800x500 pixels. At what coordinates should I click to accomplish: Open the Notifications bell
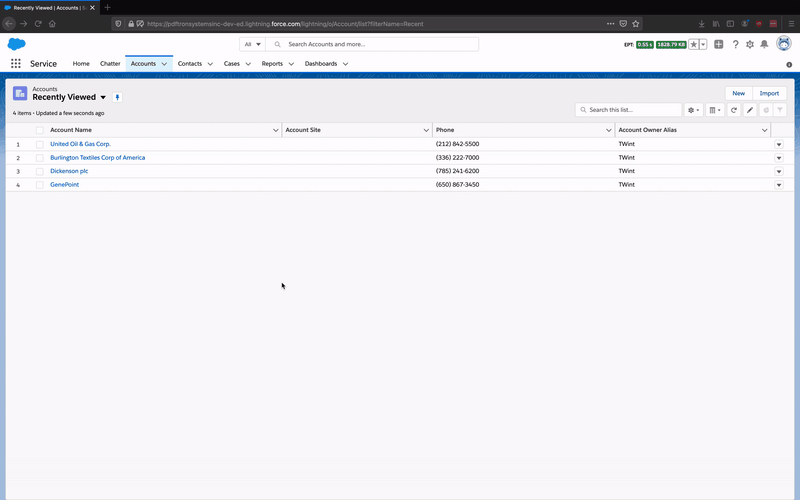764,44
